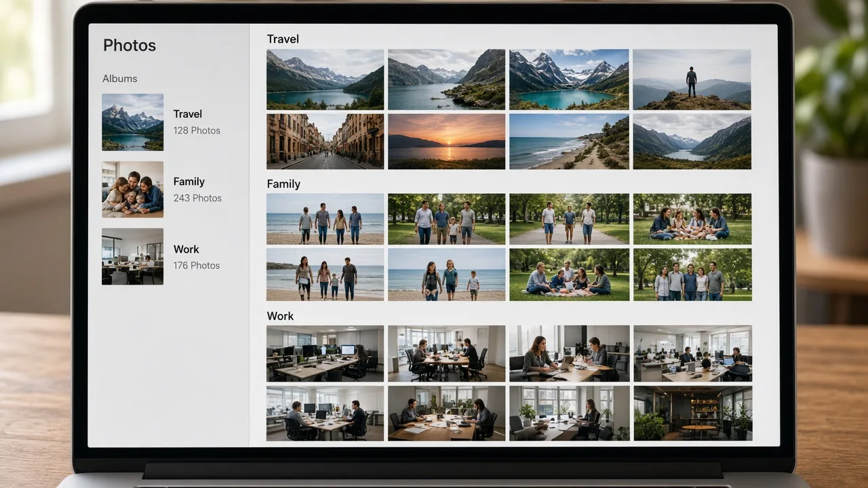Click the Travel section heading in grid
The width and height of the screenshot is (868, 488).
tap(283, 39)
